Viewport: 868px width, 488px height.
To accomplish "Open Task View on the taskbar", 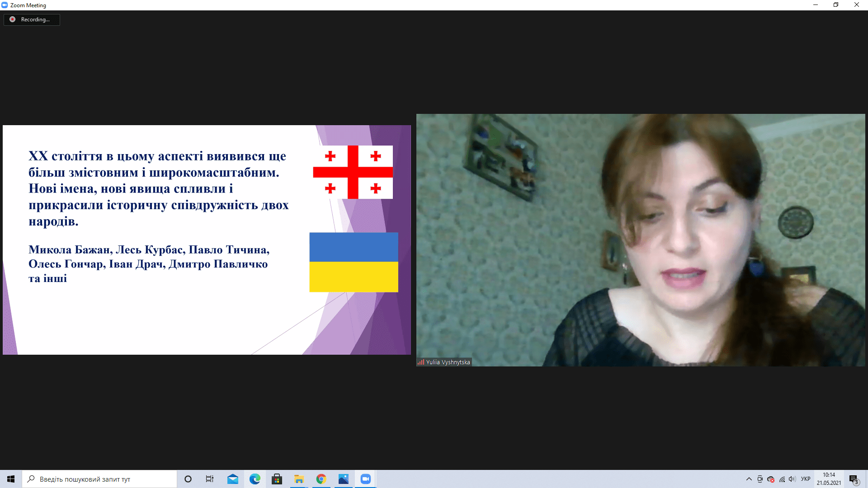I will click(210, 479).
